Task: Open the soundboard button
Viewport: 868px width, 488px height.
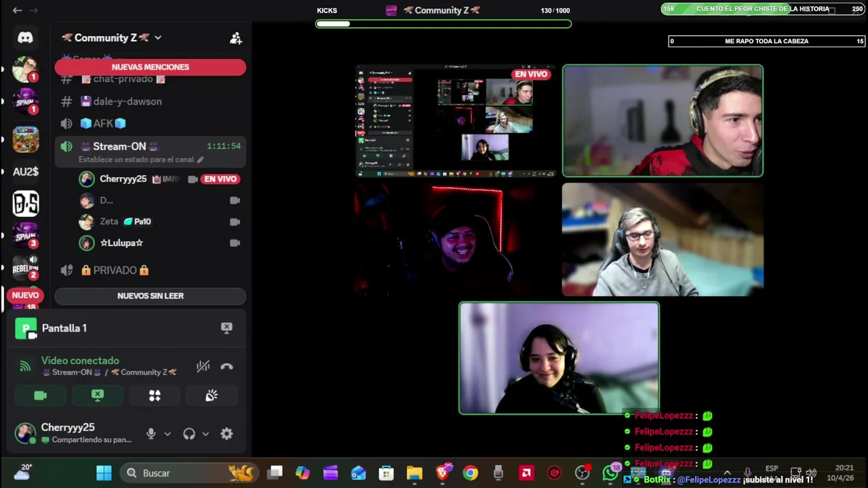Action: tap(212, 396)
